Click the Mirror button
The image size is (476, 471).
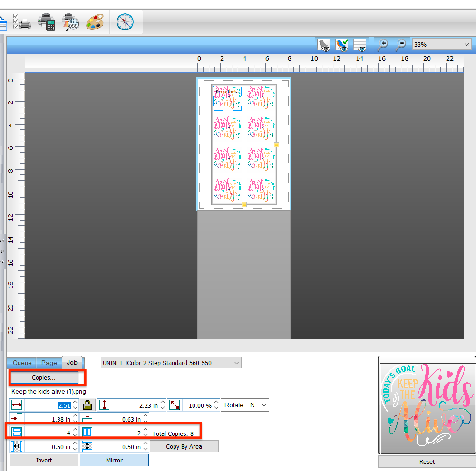click(114, 460)
